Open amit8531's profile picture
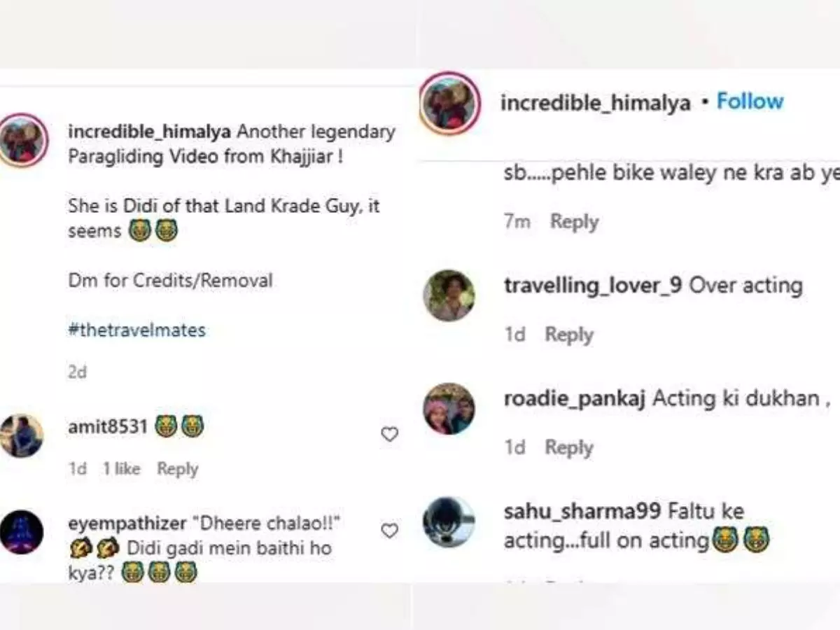The width and height of the screenshot is (840, 630). [21, 435]
